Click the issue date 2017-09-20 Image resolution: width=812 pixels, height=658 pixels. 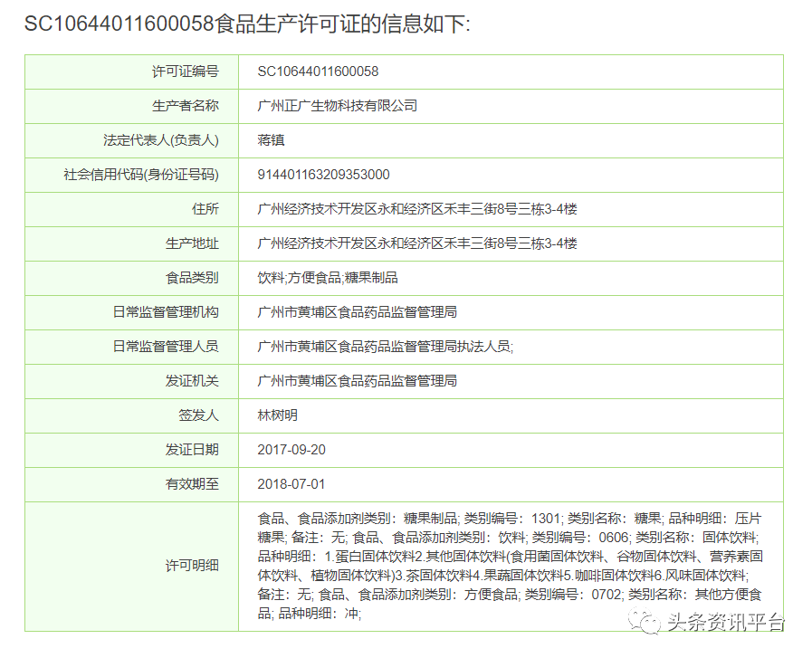point(291,449)
